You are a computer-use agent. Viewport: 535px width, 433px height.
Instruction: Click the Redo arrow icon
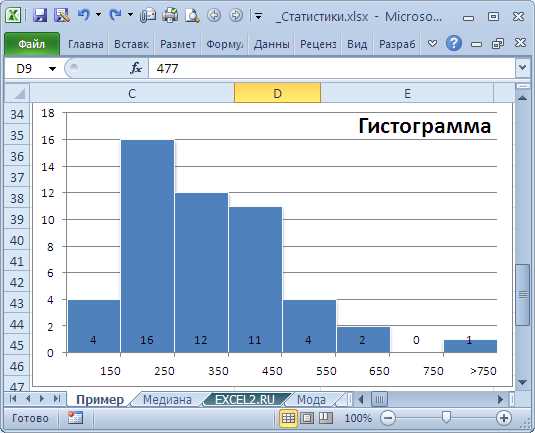tap(115, 15)
